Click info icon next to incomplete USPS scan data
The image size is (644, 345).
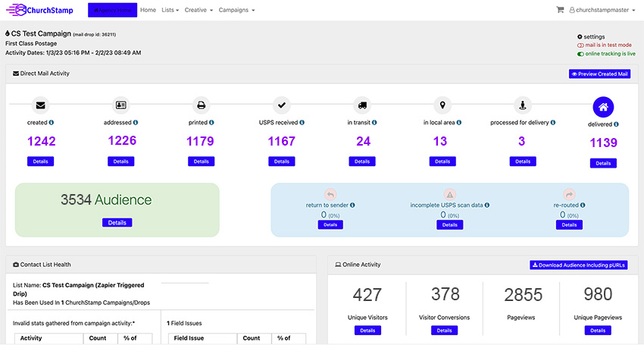pos(486,205)
